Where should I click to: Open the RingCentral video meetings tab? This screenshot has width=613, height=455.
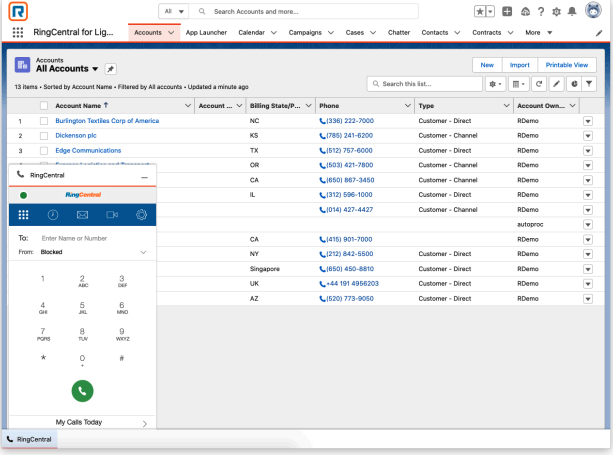pyautogui.click(x=112, y=215)
